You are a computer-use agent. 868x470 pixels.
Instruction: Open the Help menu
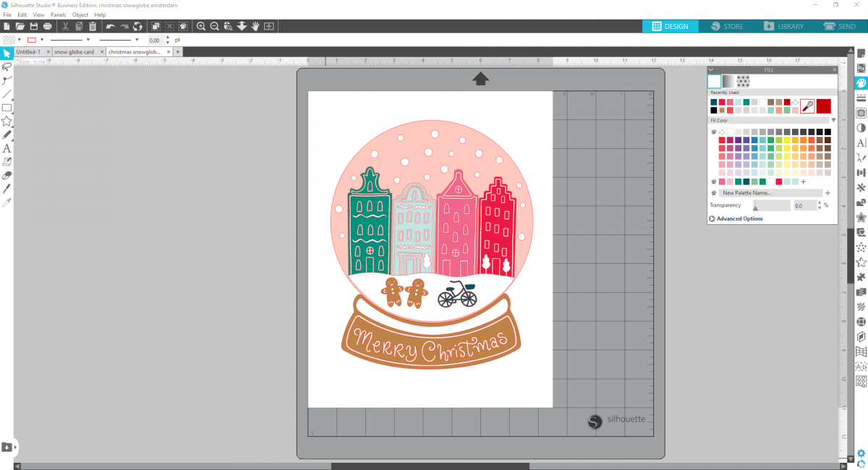coord(100,14)
